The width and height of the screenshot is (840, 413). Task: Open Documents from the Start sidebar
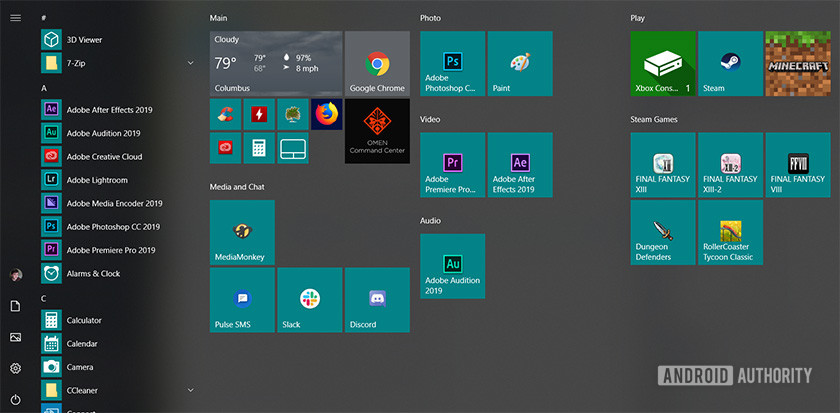point(16,306)
